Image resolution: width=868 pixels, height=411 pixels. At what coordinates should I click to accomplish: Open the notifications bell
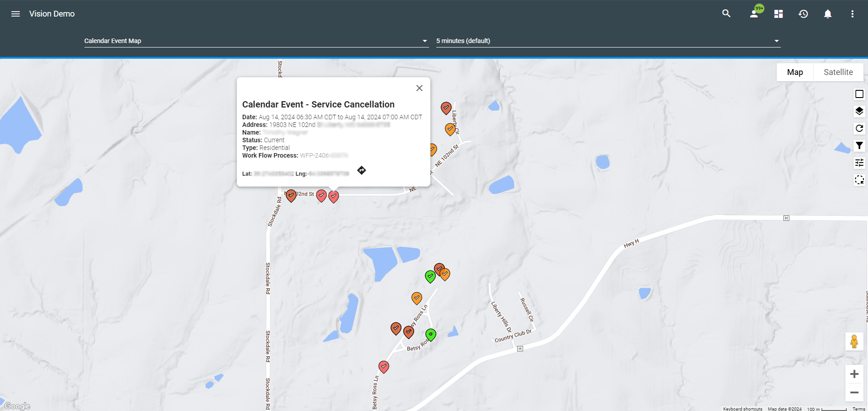[828, 14]
